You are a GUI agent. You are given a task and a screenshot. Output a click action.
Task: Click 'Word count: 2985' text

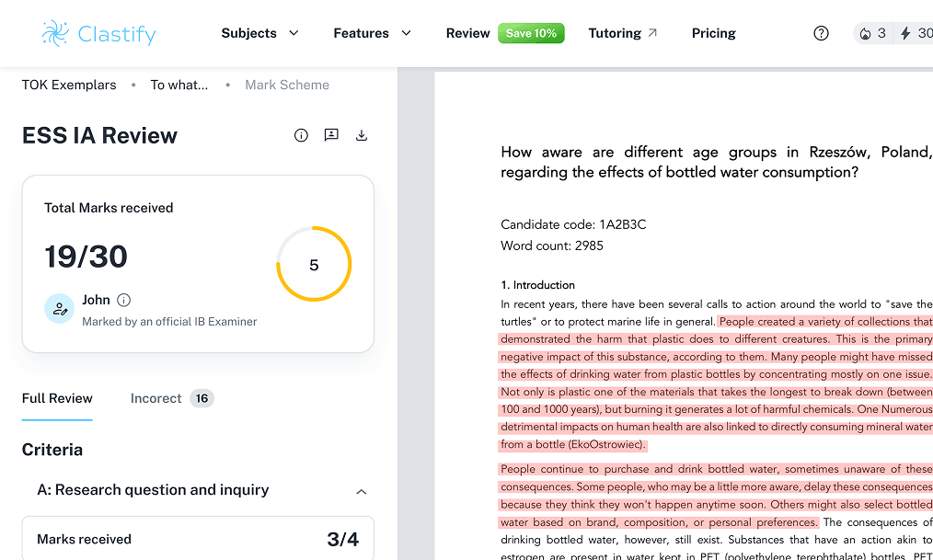[x=551, y=246]
